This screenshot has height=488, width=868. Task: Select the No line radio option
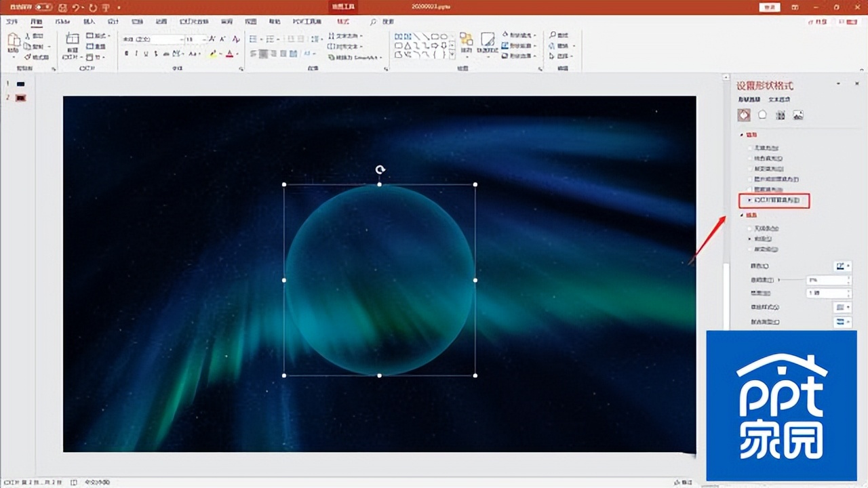[x=749, y=228]
